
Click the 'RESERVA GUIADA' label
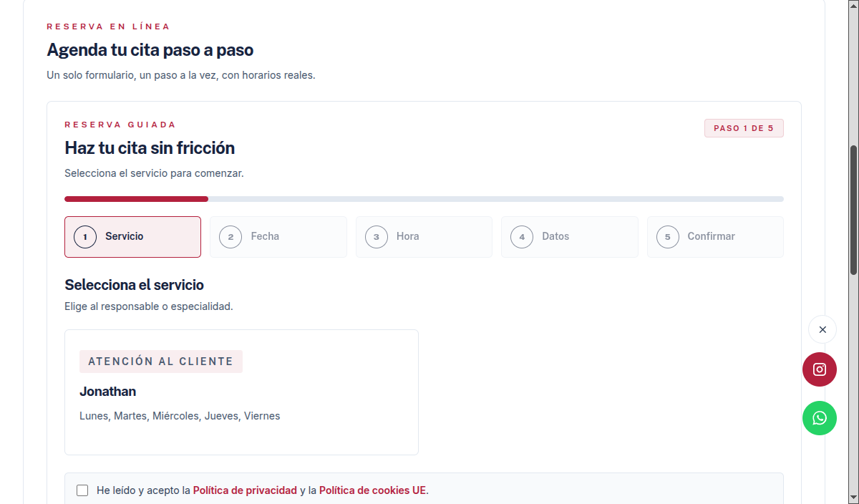[x=120, y=125]
